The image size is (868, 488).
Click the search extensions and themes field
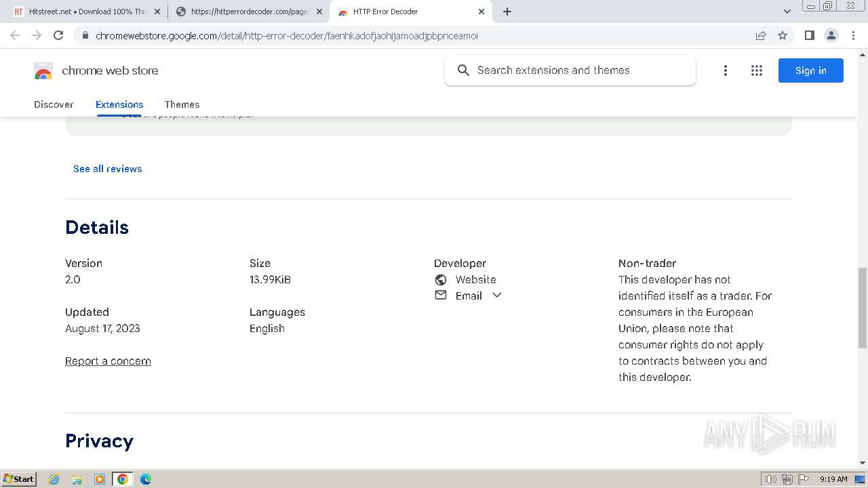570,70
